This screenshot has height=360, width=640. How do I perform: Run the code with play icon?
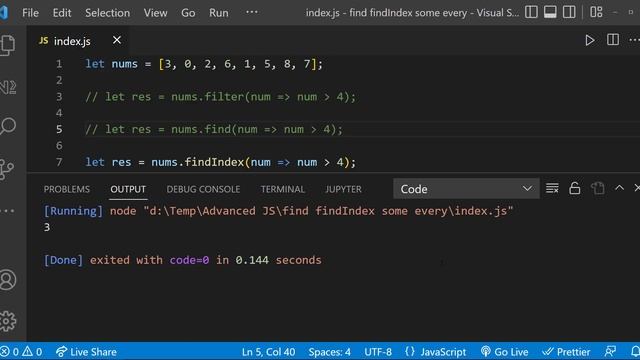click(589, 40)
